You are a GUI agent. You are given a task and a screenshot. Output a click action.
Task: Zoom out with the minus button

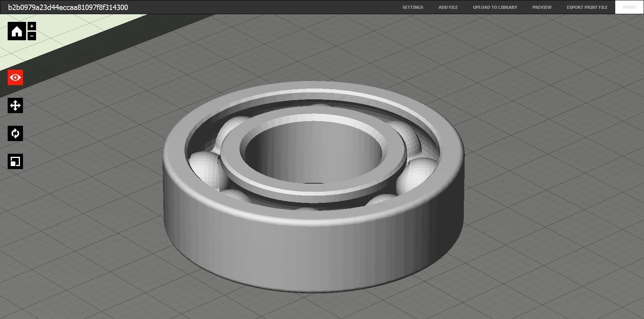click(32, 36)
